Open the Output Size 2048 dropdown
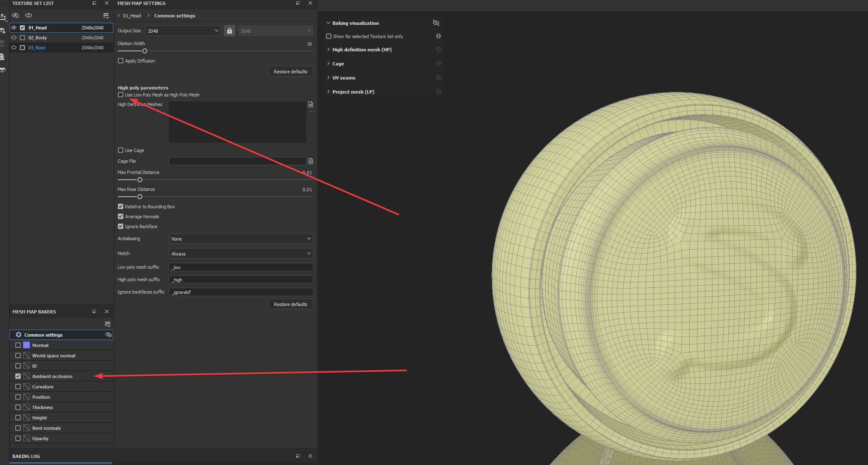 coord(183,31)
